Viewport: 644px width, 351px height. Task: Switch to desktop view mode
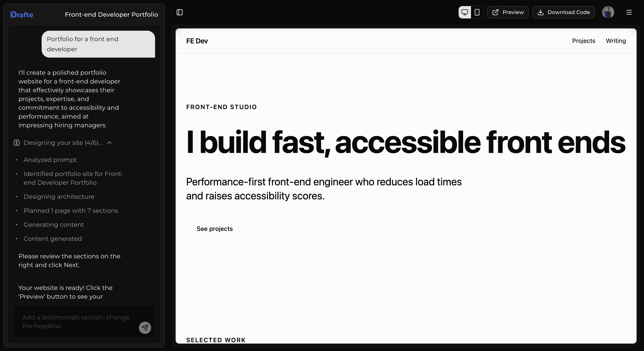(465, 12)
